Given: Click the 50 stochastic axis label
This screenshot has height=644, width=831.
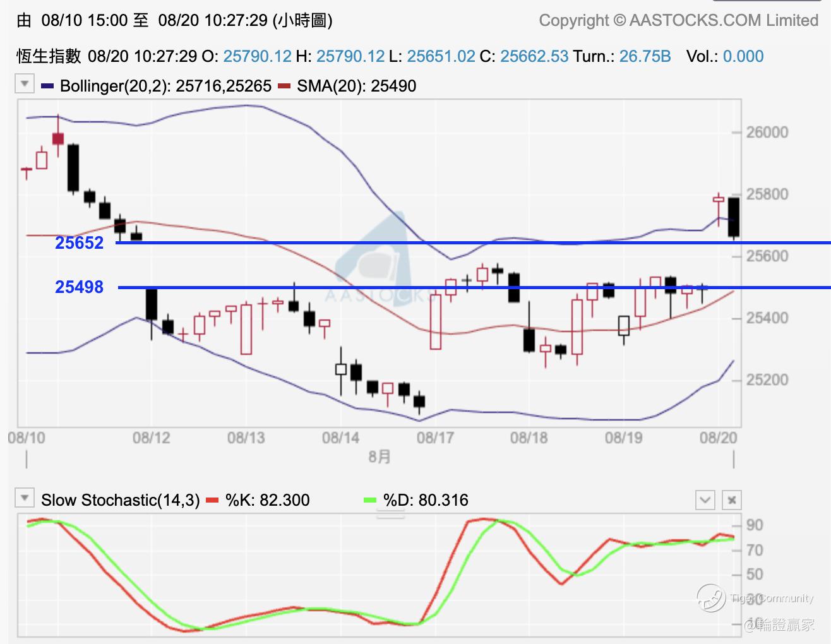Looking at the screenshot, I should pos(755,575).
